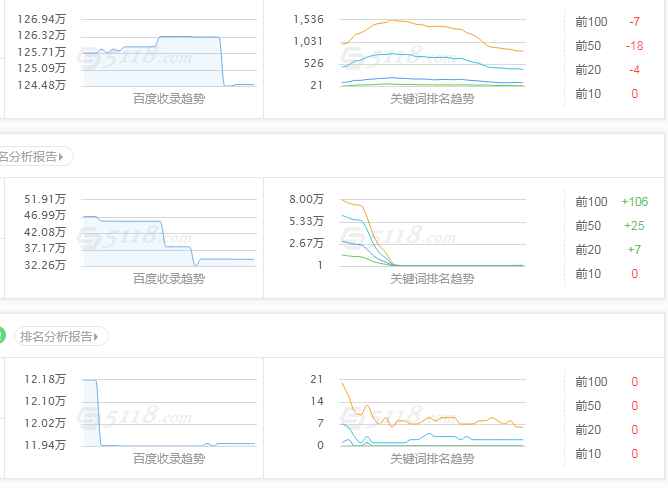Click the 126.94万 axis label
The height and width of the screenshot is (488, 668).
click(x=45, y=20)
